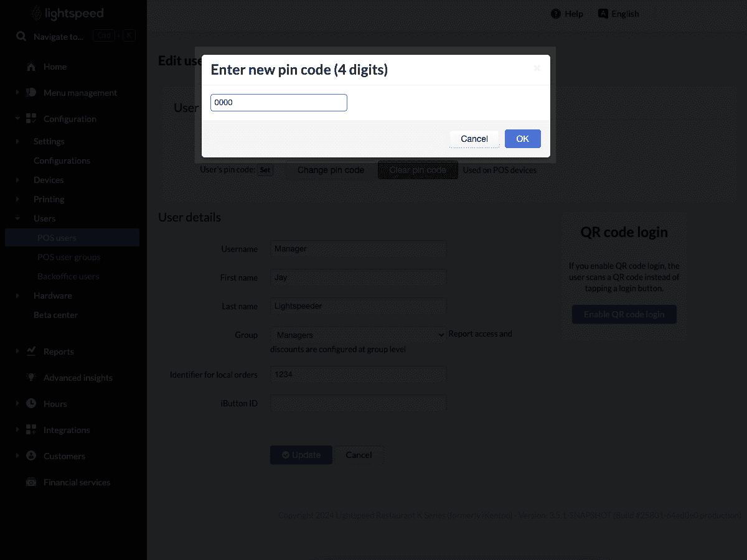The image size is (747, 560).
Task: Click the Configuration grid icon
Action: pyautogui.click(x=31, y=119)
